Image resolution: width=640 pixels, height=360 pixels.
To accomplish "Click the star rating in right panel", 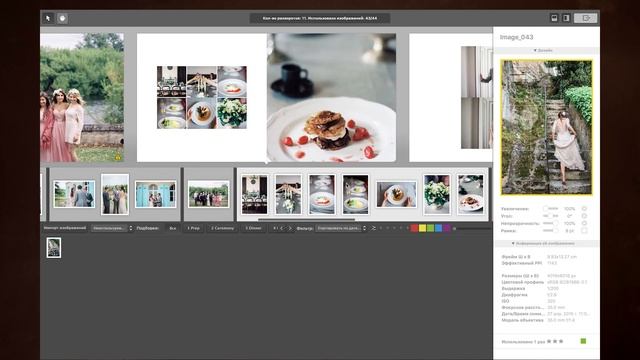I will [x=555, y=341].
